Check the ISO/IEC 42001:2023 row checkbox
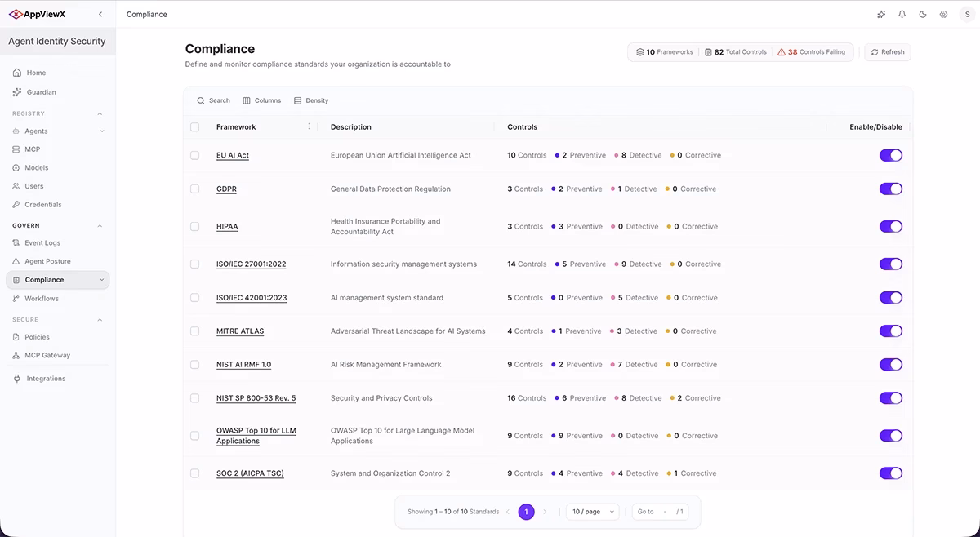 194,297
